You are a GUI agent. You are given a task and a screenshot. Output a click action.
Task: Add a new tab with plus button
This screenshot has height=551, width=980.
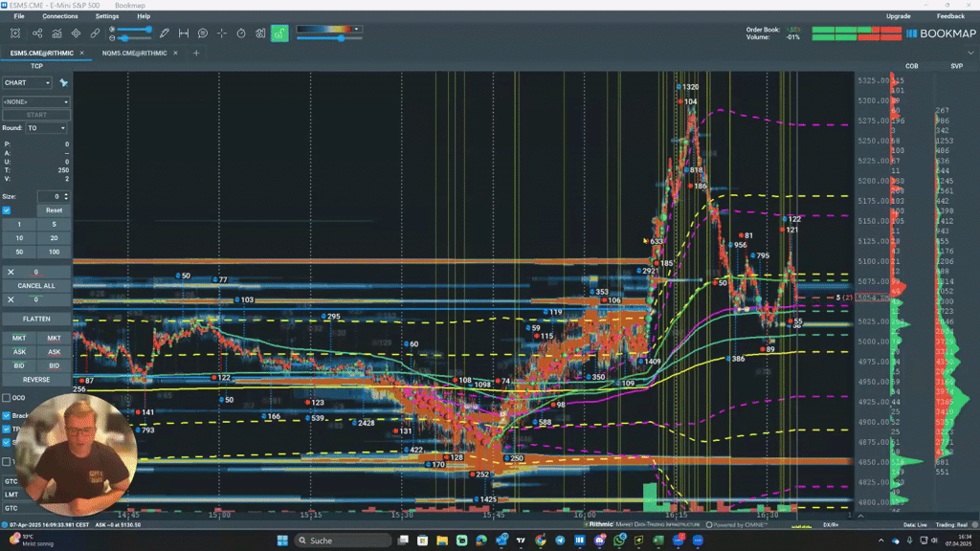(196, 54)
